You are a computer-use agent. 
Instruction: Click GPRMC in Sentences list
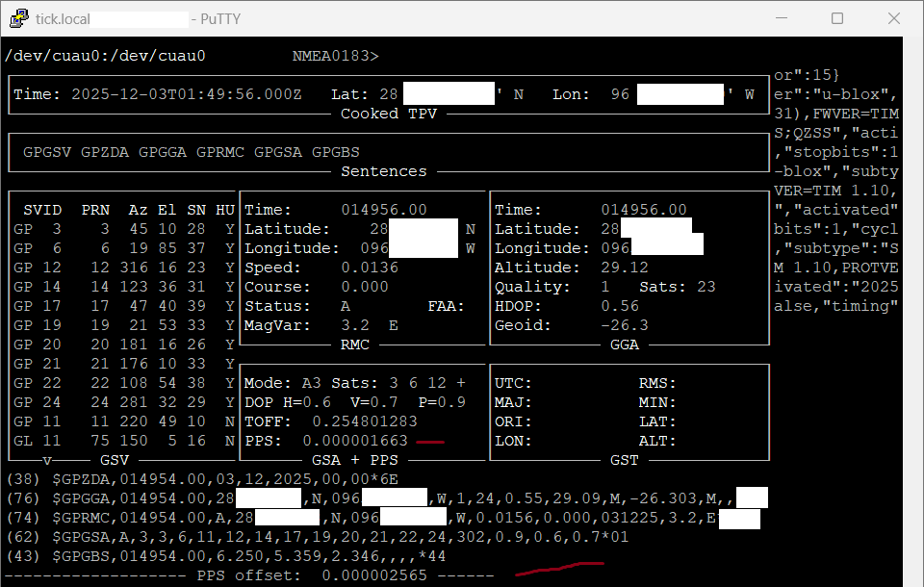[220, 152]
